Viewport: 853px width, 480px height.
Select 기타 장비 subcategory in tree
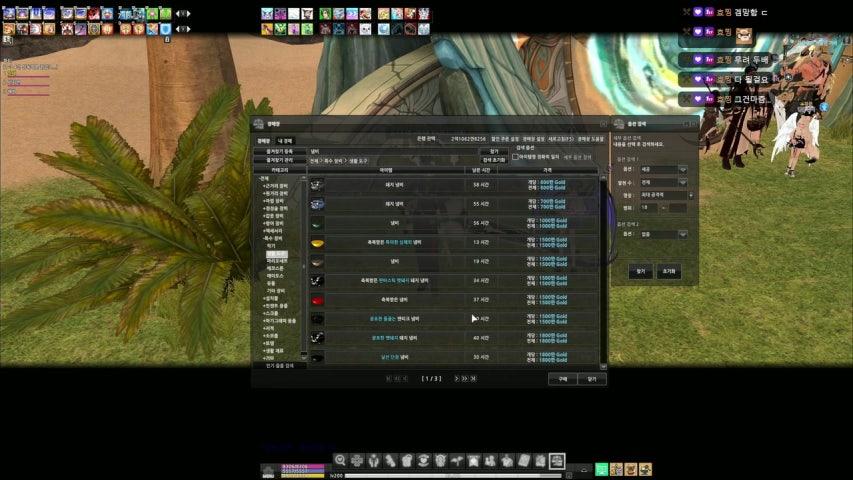pos(276,291)
